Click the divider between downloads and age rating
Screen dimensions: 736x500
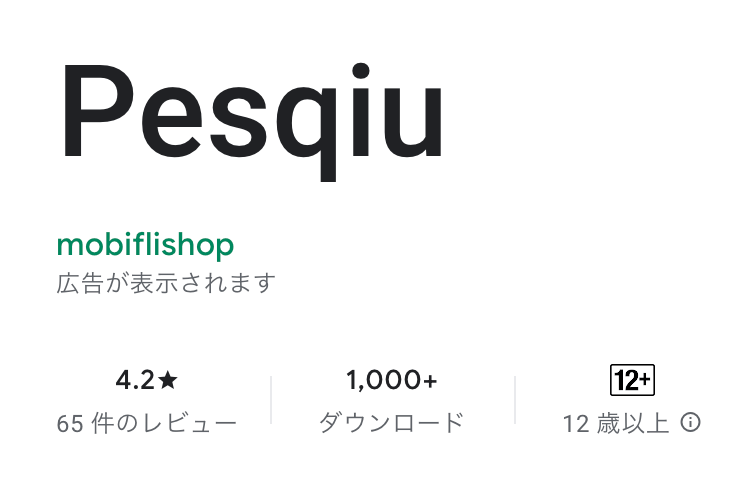(x=515, y=400)
